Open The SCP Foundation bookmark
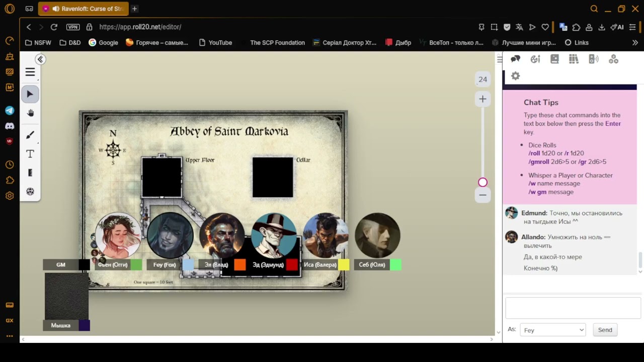This screenshot has height=362, width=644. pos(277,43)
